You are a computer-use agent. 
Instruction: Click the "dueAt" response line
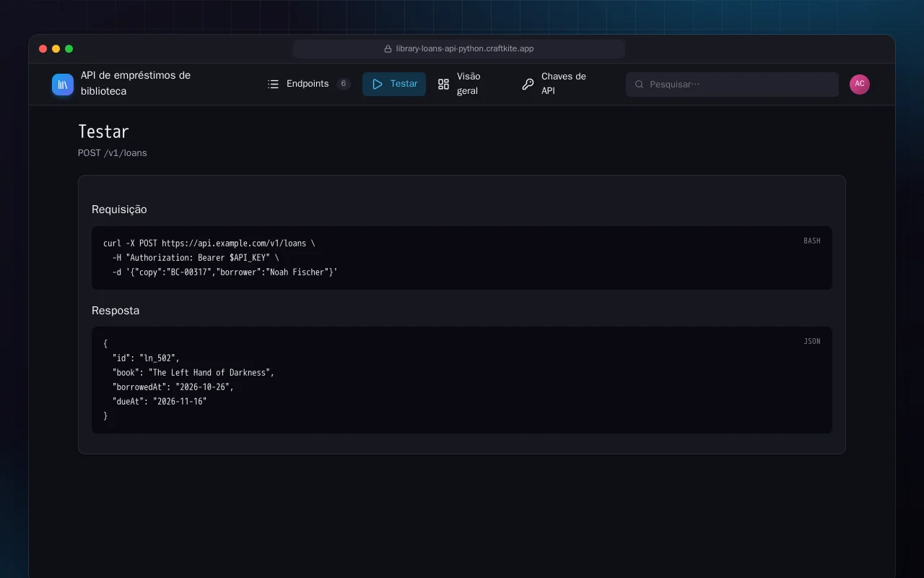click(160, 402)
